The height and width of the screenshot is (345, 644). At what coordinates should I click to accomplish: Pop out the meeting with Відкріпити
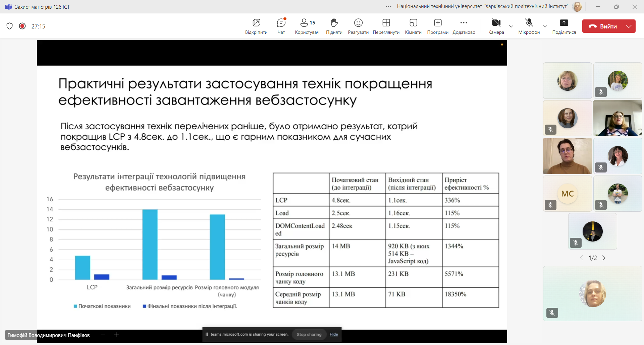[256, 26]
